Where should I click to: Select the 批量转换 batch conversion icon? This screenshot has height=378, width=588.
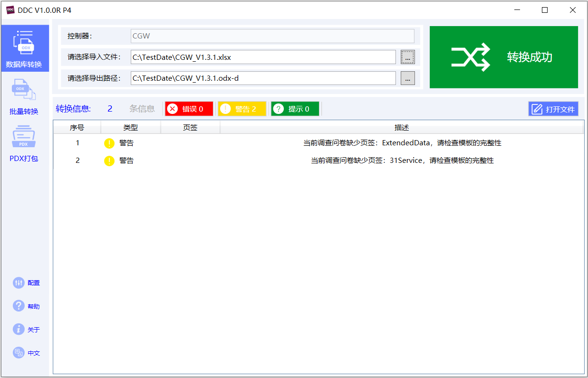point(24,90)
